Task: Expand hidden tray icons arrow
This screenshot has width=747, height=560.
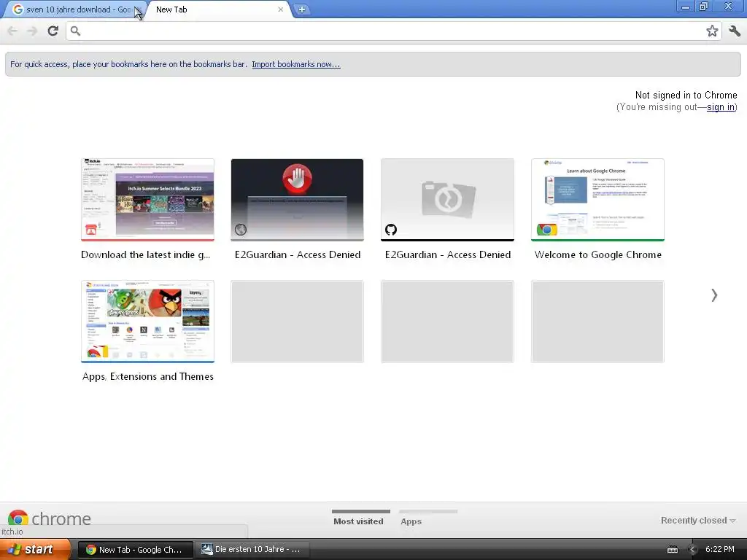Action: [x=692, y=550]
